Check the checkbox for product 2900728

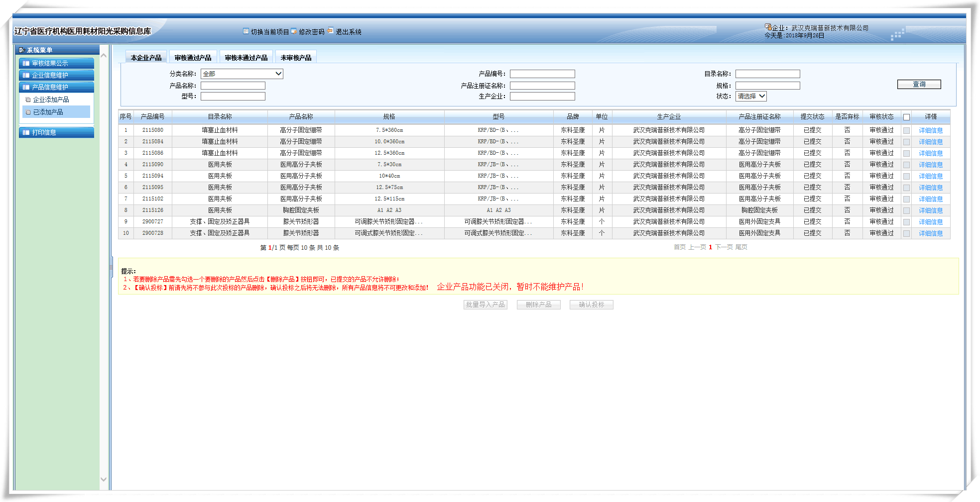(906, 233)
